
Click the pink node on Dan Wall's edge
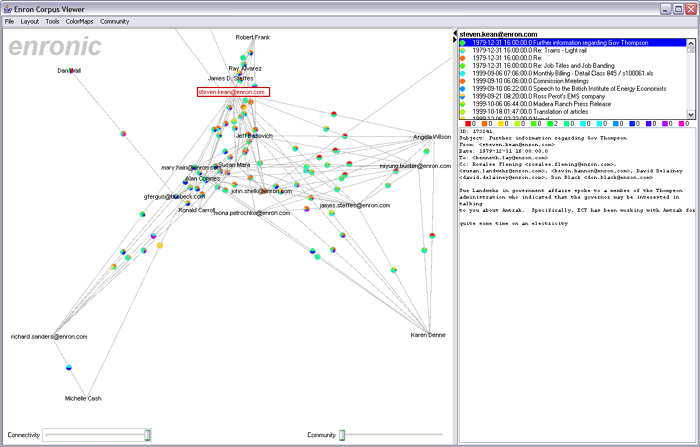pos(123,134)
